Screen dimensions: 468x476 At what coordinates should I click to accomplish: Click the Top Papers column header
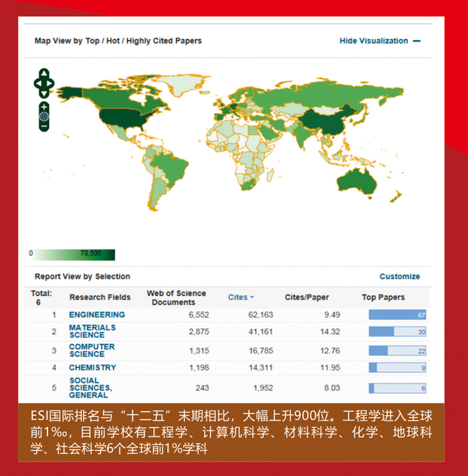(x=383, y=297)
